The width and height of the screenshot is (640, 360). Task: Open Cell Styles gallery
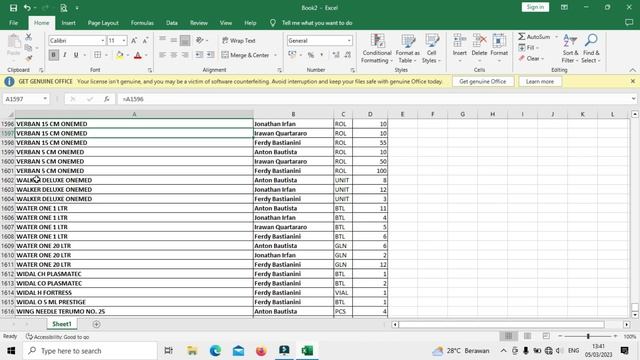coord(431,49)
